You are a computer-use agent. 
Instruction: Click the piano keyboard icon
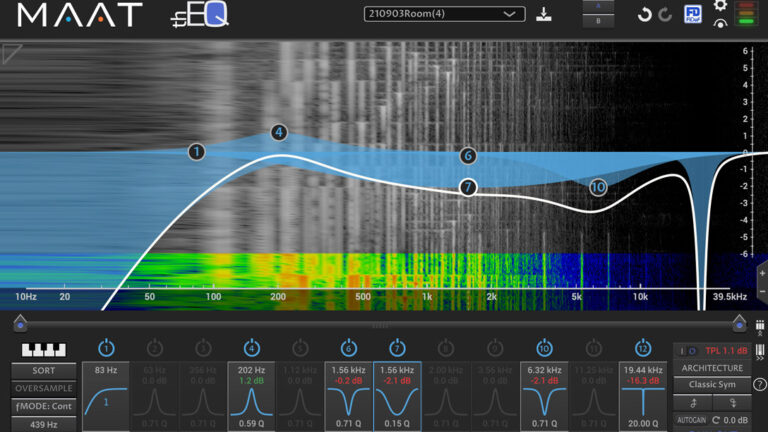[x=44, y=349]
